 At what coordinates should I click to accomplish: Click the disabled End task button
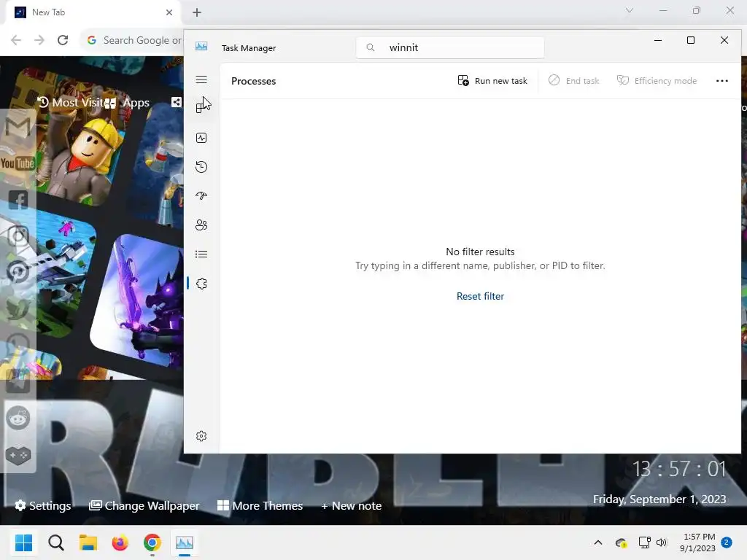tap(573, 81)
